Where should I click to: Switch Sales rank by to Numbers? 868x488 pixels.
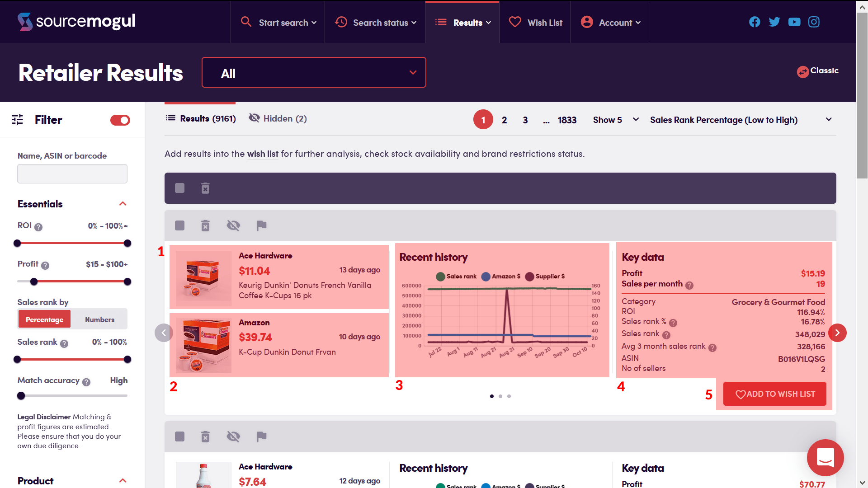click(x=99, y=319)
